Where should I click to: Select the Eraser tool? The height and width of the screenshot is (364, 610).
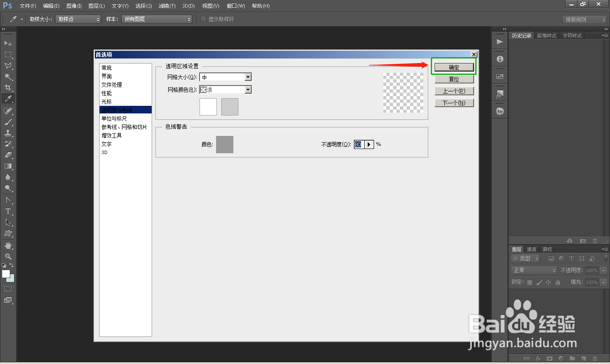tap(8, 155)
